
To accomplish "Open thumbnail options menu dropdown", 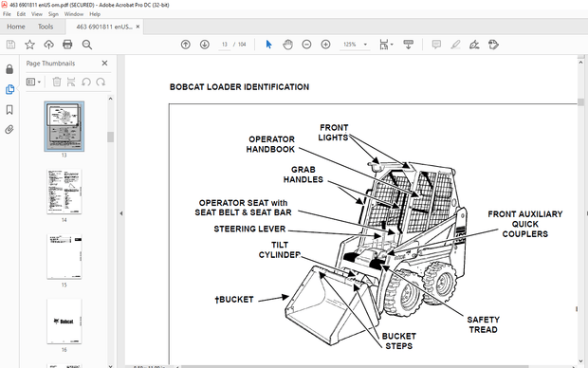I will tap(33, 82).
